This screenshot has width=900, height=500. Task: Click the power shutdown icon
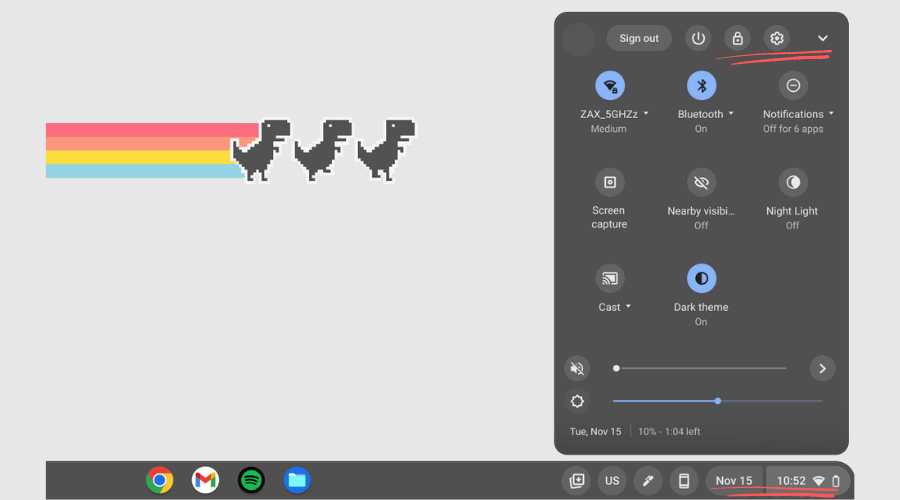698,38
